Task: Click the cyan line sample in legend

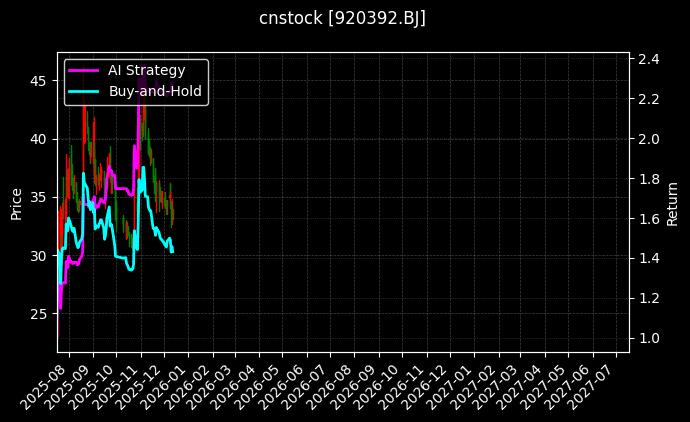Action: [x=84, y=90]
